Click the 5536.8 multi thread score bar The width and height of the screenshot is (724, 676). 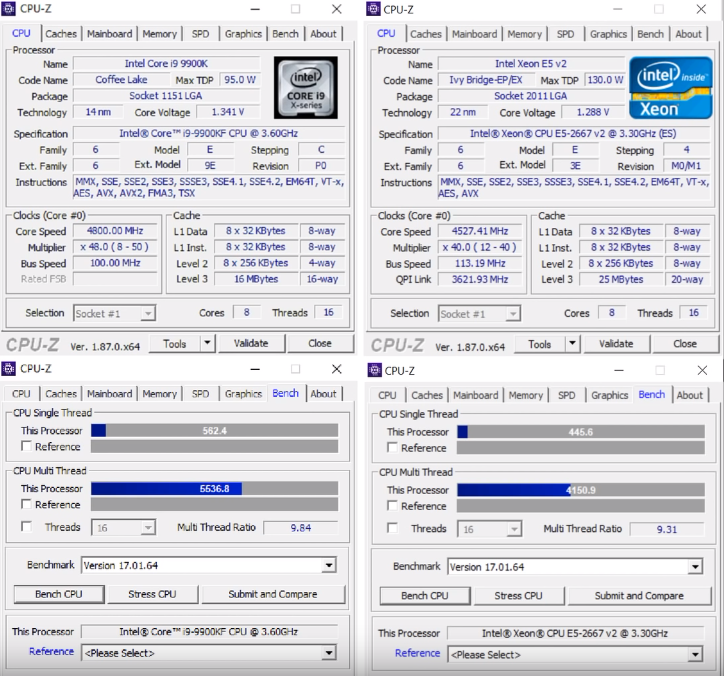pos(214,489)
